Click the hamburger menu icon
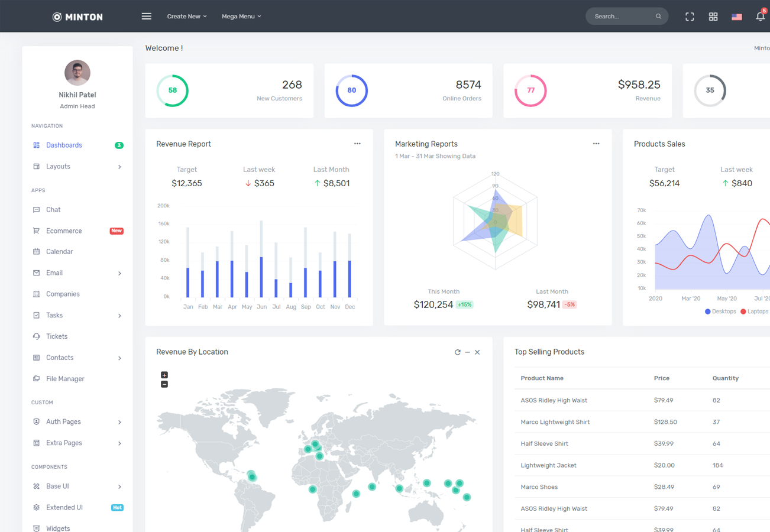 pyautogui.click(x=147, y=17)
